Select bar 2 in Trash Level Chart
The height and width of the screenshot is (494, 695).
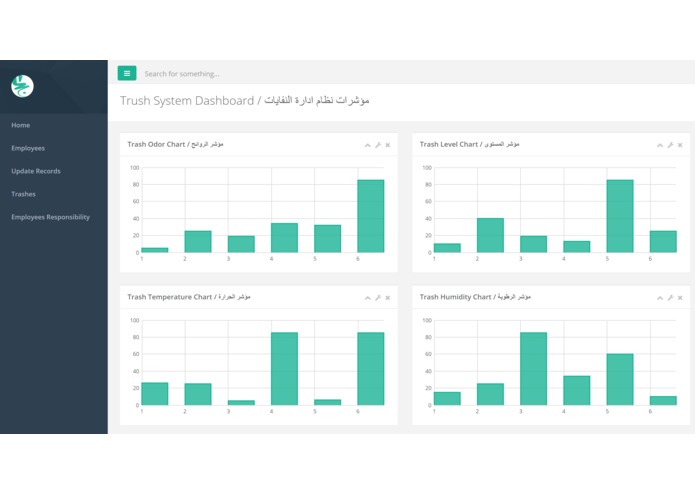coord(490,235)
